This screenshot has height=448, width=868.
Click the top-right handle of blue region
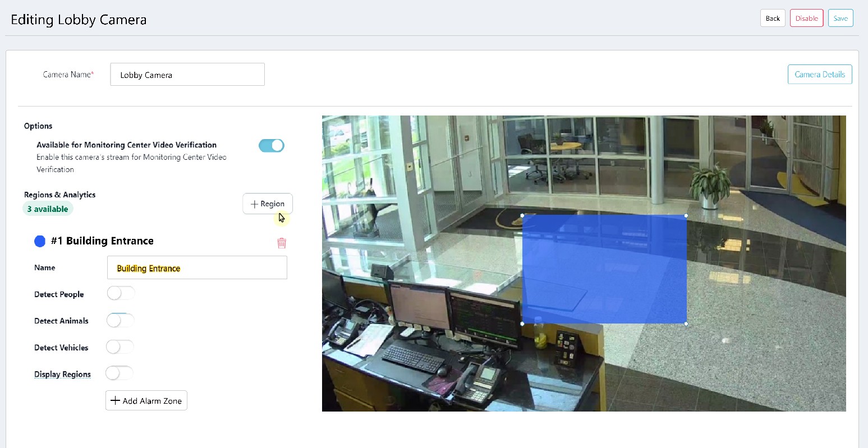686,215
